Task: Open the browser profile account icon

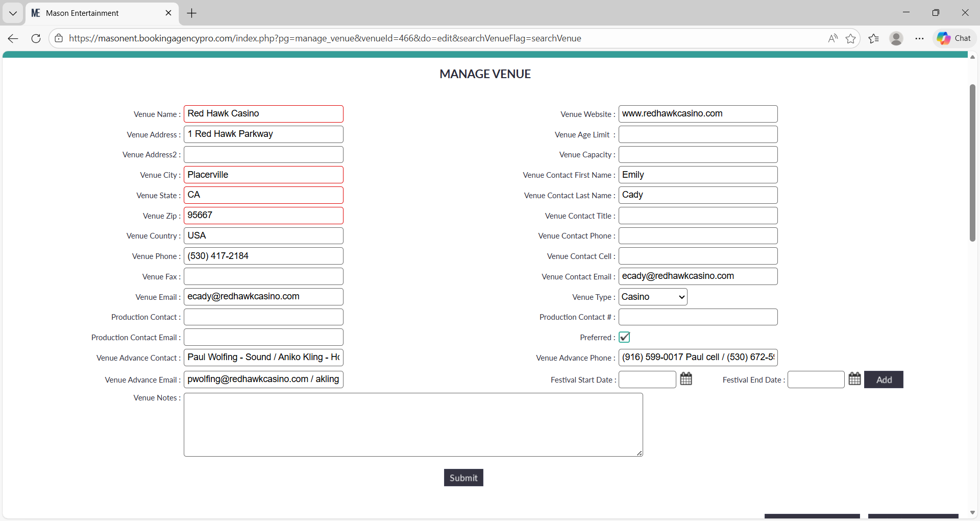Action: tap(897, 38)
